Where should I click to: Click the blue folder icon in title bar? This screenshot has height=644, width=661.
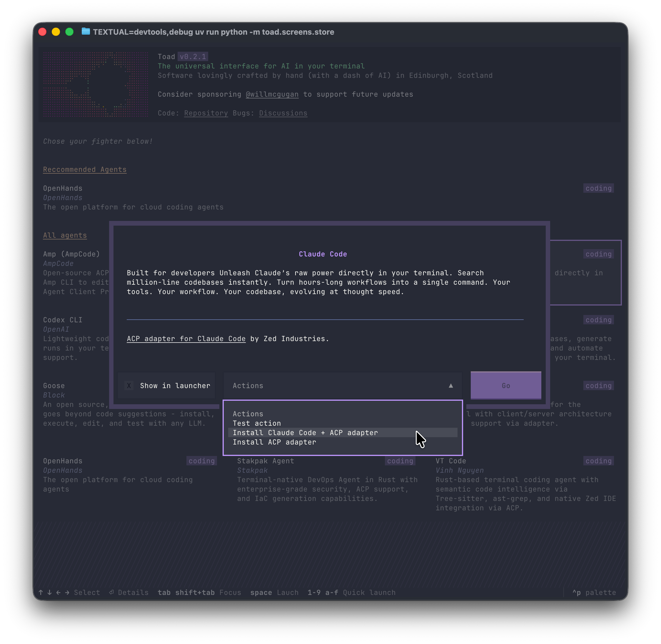tap(86, 32)
